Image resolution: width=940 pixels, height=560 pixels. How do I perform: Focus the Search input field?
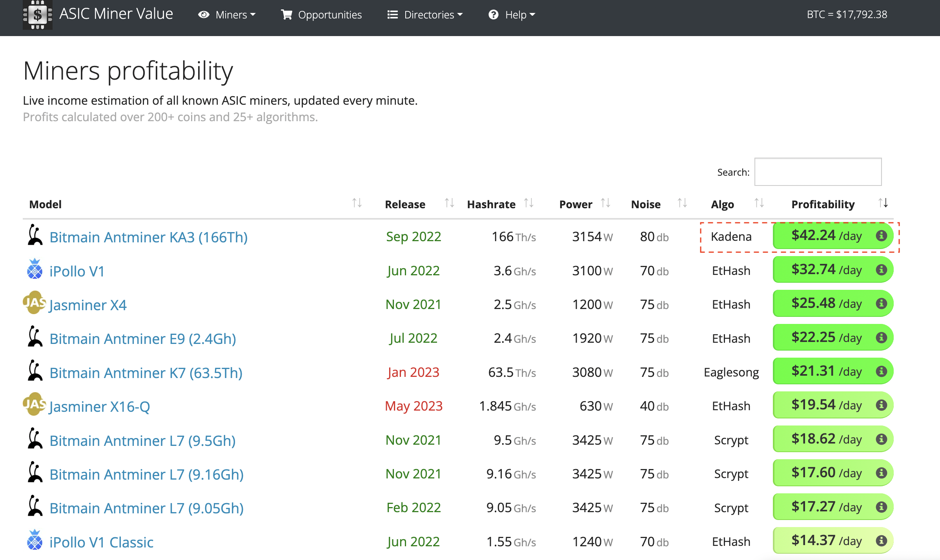coord(818,172)
